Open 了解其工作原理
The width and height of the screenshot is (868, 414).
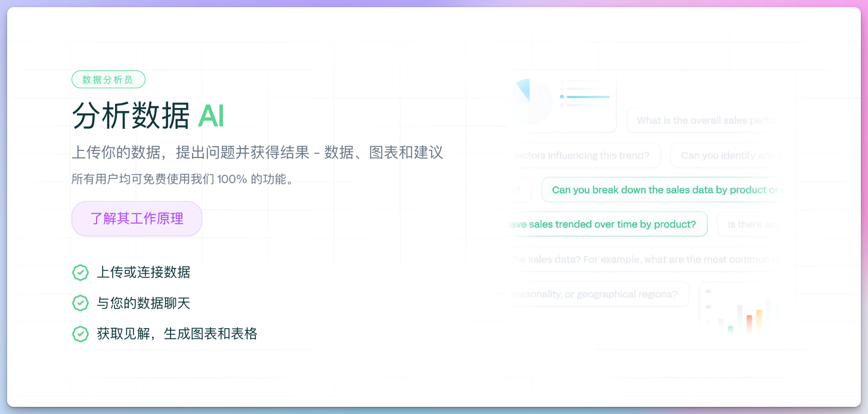(137, 218)
